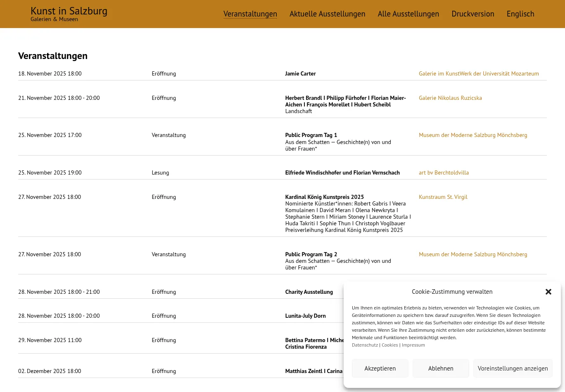Open the Impressum link in cookie dialog

pyautogui.click(x=413, y=345)
